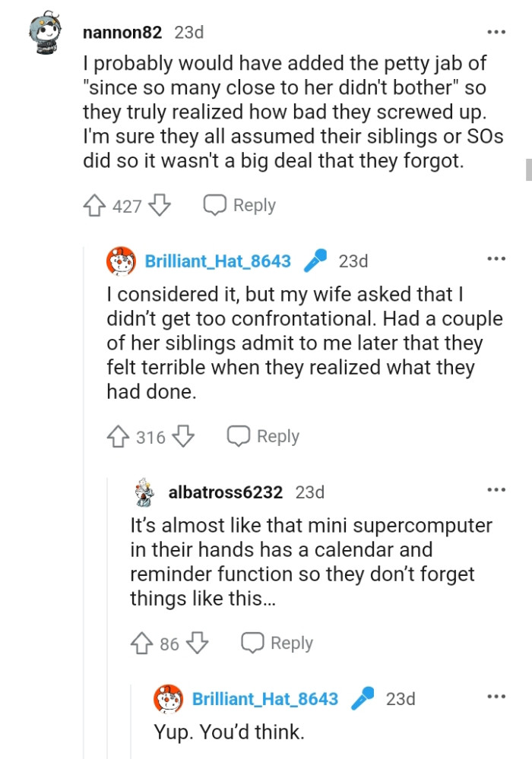Open the overflow menu on nannon82's comment

[496, 31]
